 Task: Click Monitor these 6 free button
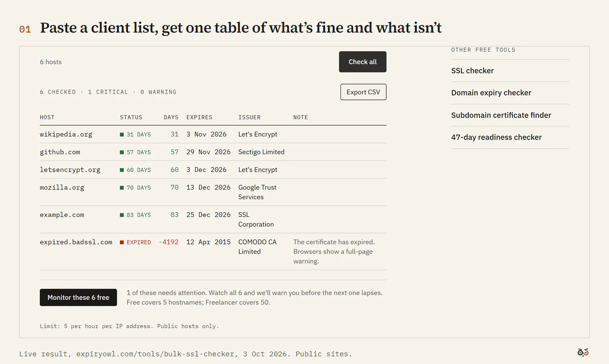pos(78,297)
